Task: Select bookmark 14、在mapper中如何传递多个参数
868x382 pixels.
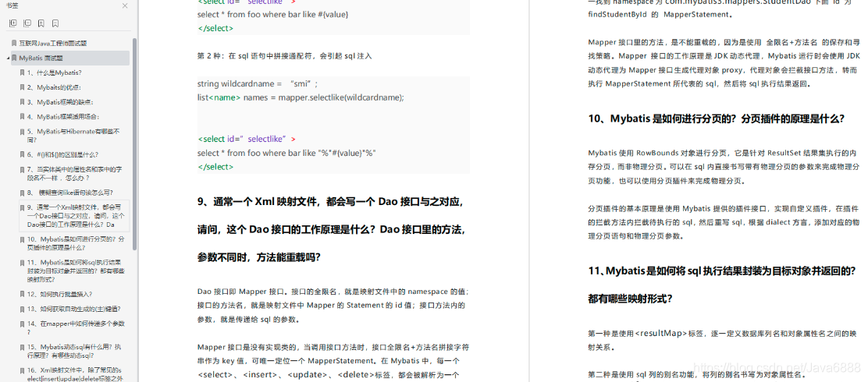Action: (x=77, y=328)
